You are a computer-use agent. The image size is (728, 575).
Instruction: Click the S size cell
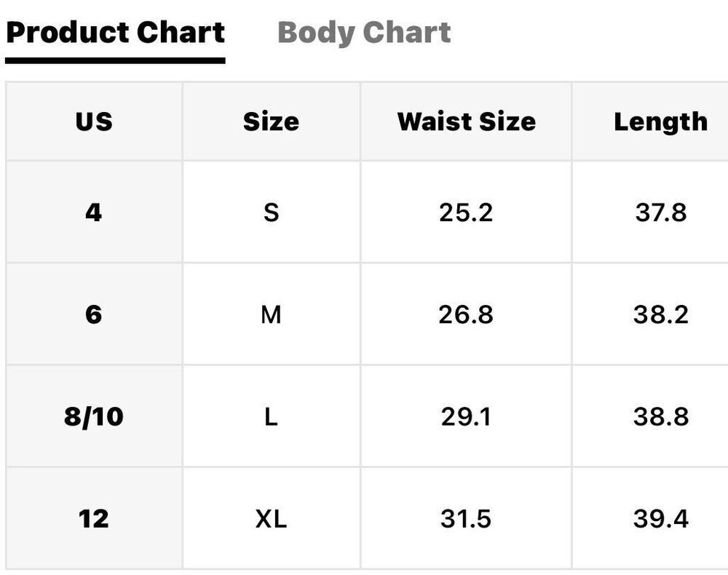point(271,212)
